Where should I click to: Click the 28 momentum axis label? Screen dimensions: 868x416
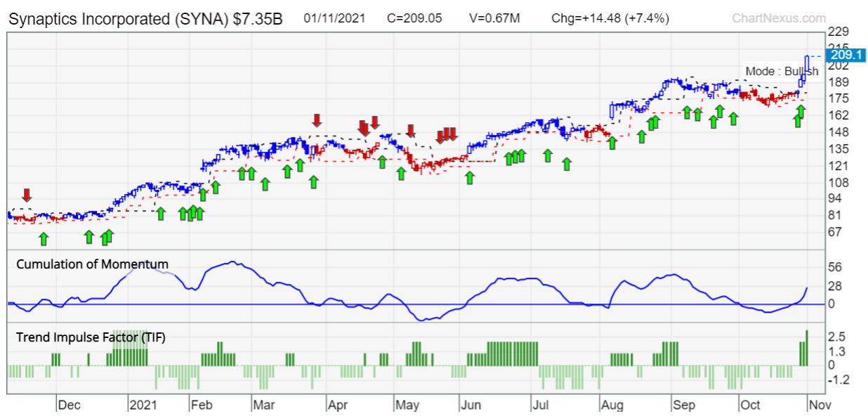[836, 286]
